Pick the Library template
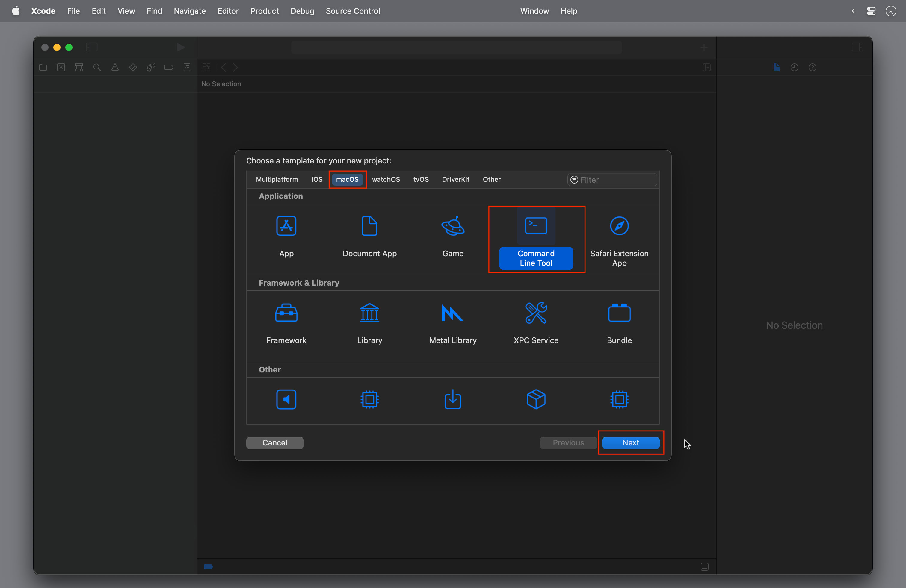Viewport: 906px width, 588px height. 369,323
